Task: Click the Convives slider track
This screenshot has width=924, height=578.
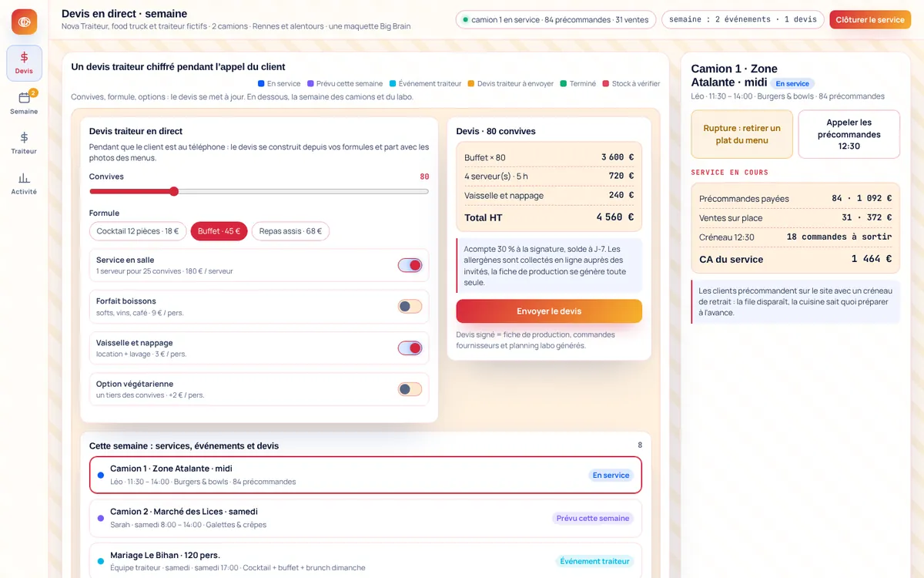Action: point(259,191)
